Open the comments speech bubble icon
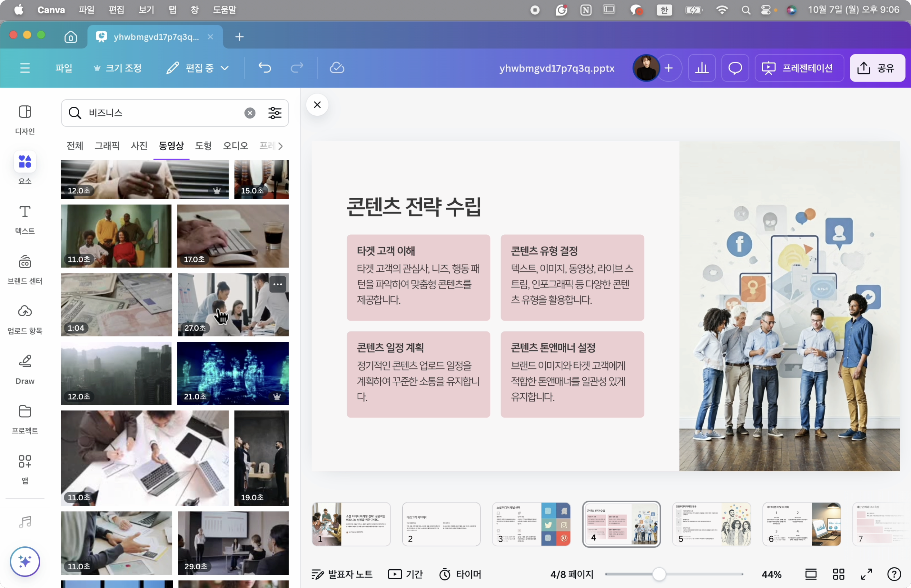 [x=735, y=68]
